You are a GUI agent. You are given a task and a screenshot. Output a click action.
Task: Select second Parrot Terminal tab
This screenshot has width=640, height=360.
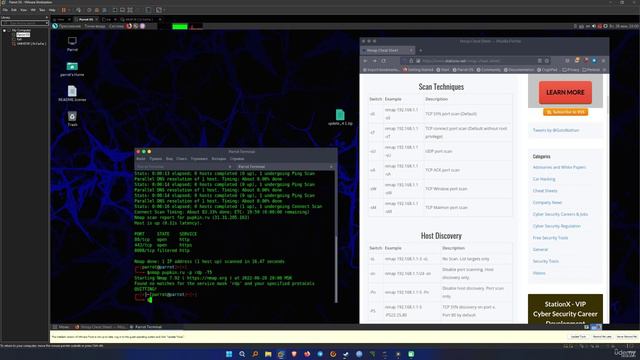[x=284, y=167]
